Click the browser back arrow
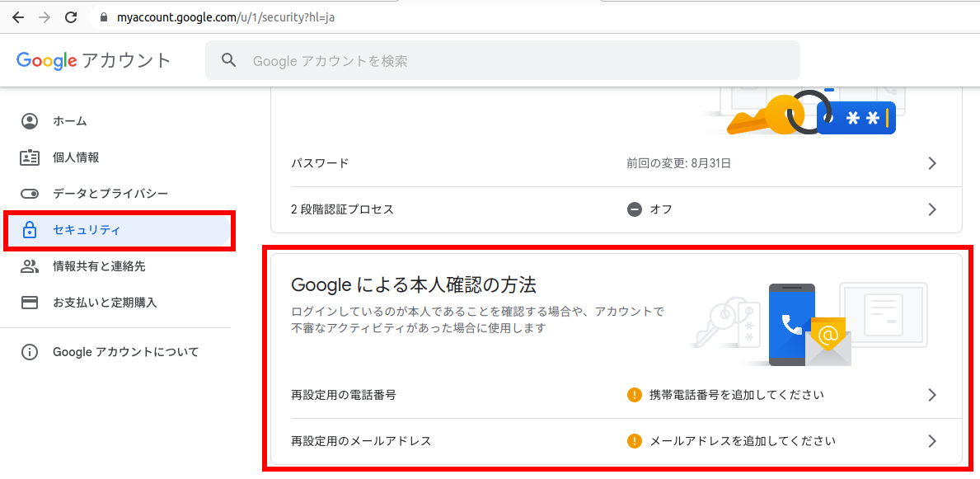The width and height of the screenshot is (980, 479). coord(18,16)
